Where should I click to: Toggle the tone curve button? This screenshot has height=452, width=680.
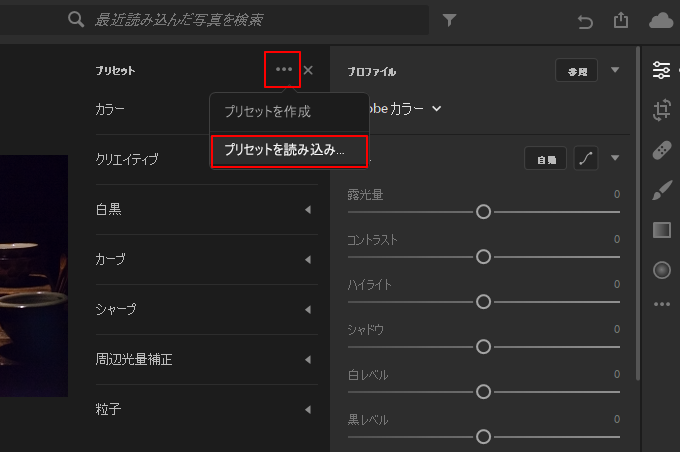(585, 158)
